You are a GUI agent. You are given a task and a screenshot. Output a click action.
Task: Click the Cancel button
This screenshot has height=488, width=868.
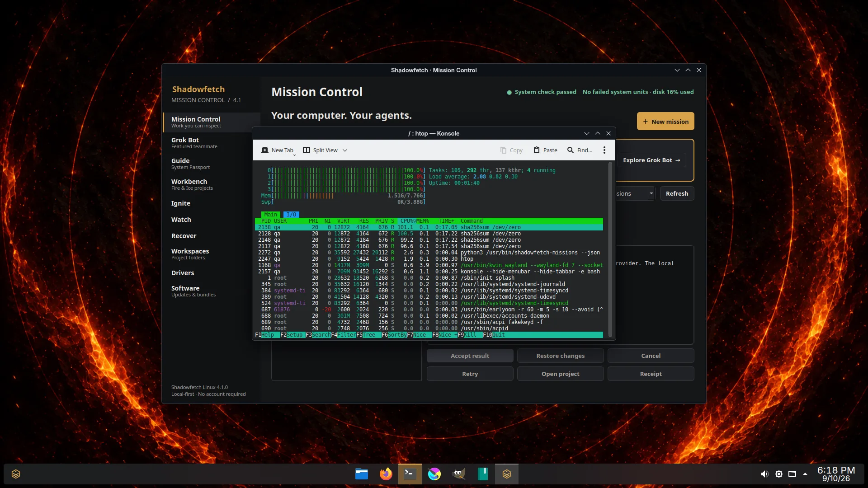tap(651, 356)
